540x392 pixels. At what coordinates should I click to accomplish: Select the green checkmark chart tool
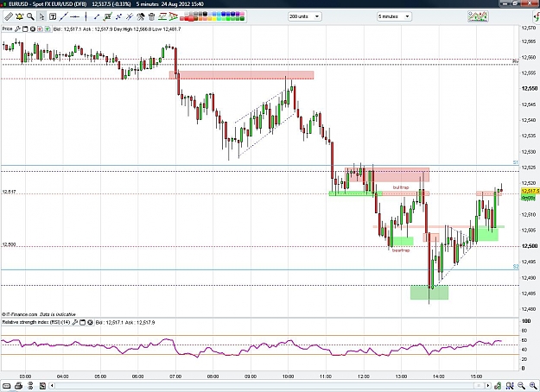(x=107, y=16)
